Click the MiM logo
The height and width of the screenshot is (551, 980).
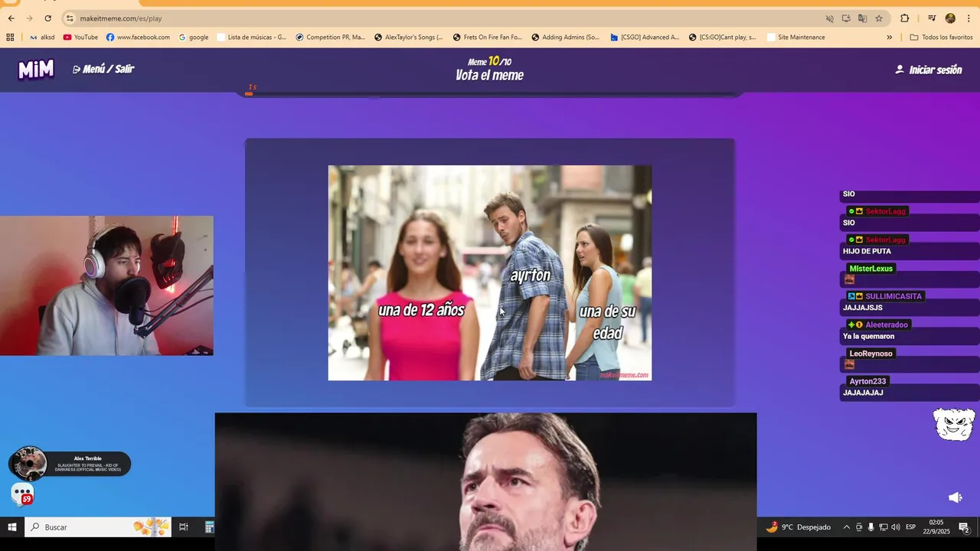(x=36, y=70)
